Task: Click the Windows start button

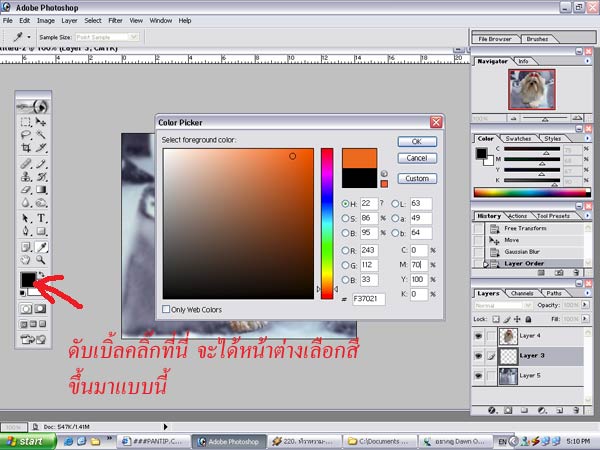Action: tap(28, 442)
